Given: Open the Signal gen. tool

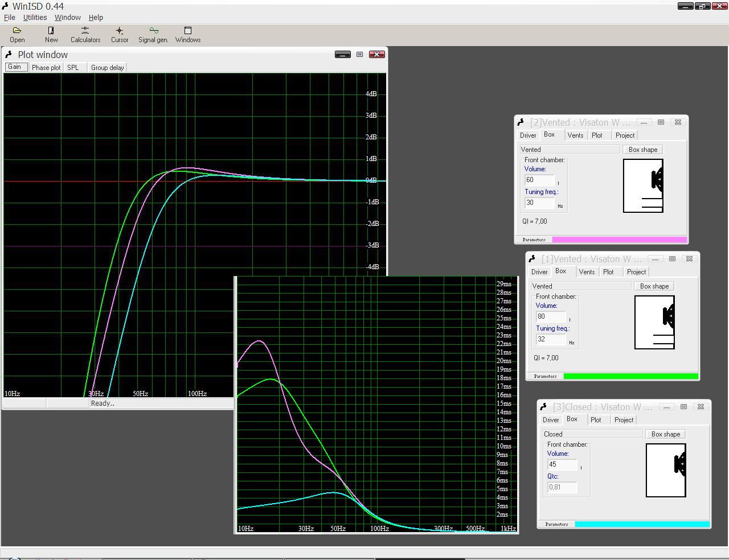Looking at the screenshot, I should click(153, 34).
